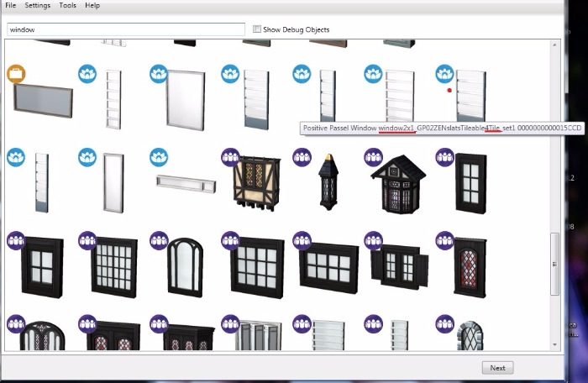The width and height of the screenshot is (588, 383).
Task: Select the black four-pane window
Action: tap(42, 267)
